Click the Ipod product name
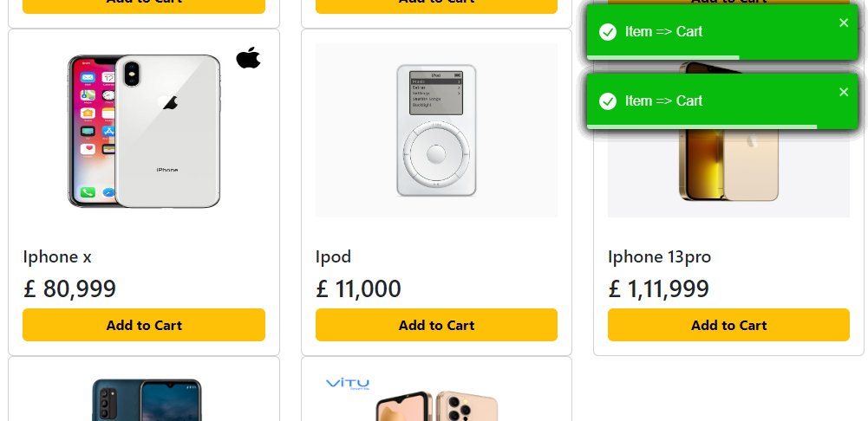Image resolution: width=868 pixels, height=421 pixels. [333, 256]
